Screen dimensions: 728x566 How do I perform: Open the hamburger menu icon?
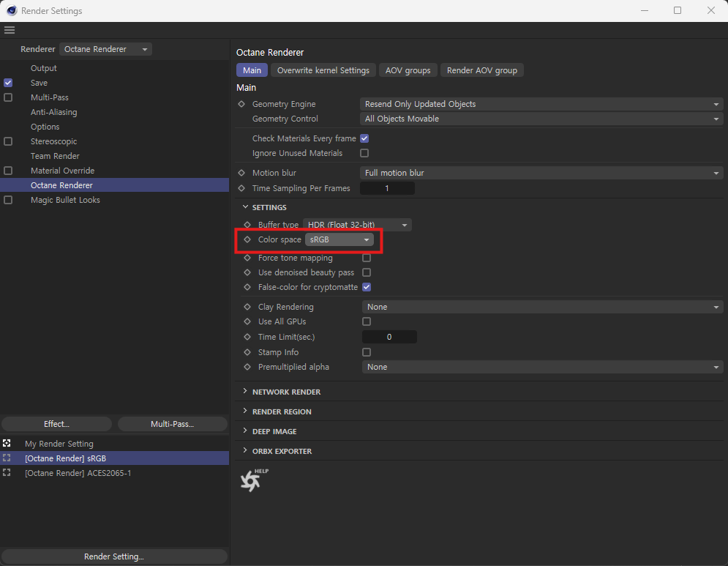click(10, 30)
